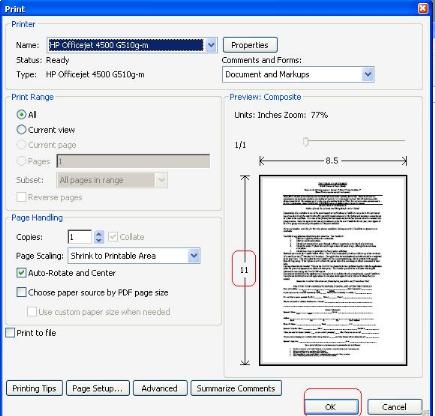Click the printer Properties button
The image size is (435, 416).
click(250, 45)
